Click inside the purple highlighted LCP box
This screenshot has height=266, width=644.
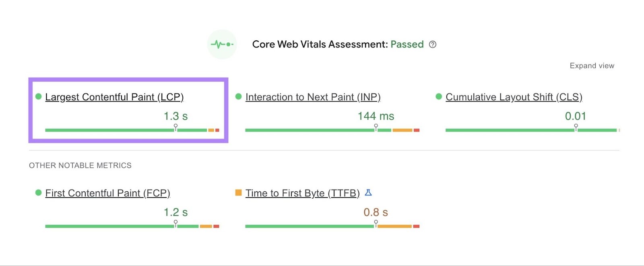pyautogui.click(x=128, y=110)
